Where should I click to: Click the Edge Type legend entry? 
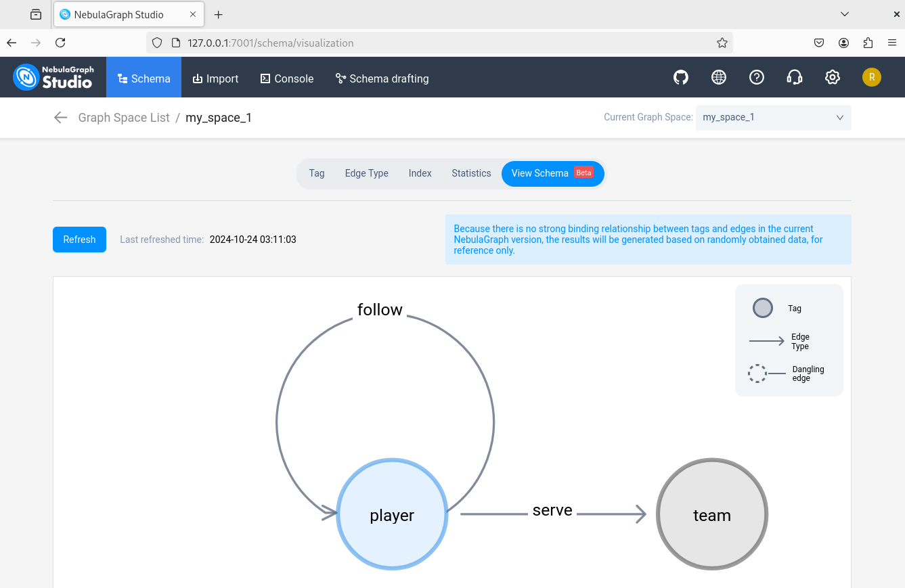point(779,342)
